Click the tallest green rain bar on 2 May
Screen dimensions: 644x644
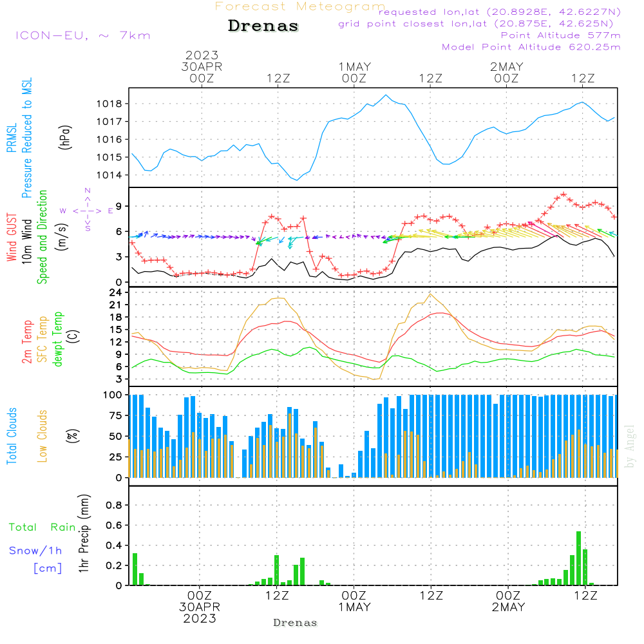[578, 558]
